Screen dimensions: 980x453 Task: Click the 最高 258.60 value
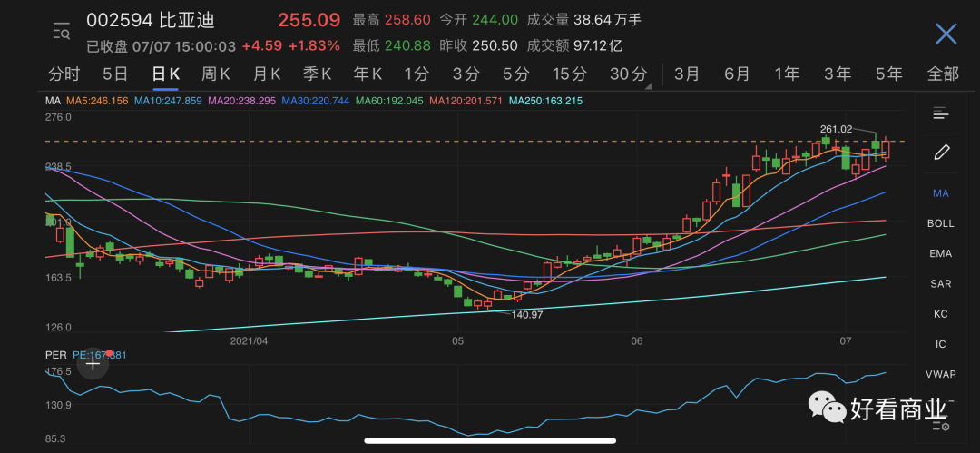click(x=391, y=20)
